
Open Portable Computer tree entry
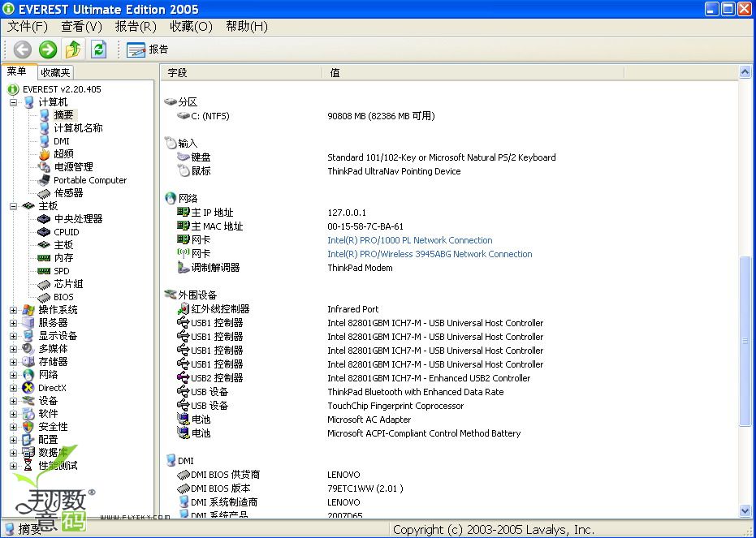(x=89, y=180)
